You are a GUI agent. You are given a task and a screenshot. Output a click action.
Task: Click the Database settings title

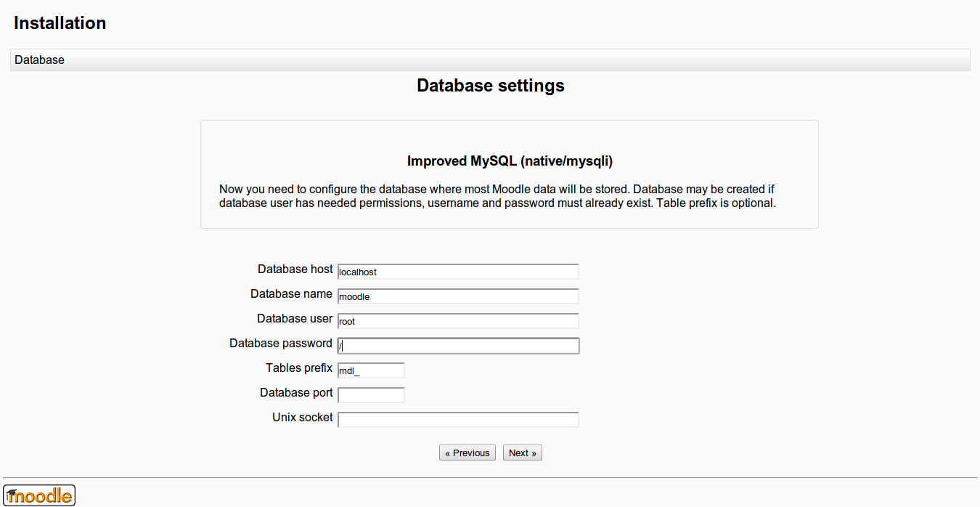click(490, 86)
